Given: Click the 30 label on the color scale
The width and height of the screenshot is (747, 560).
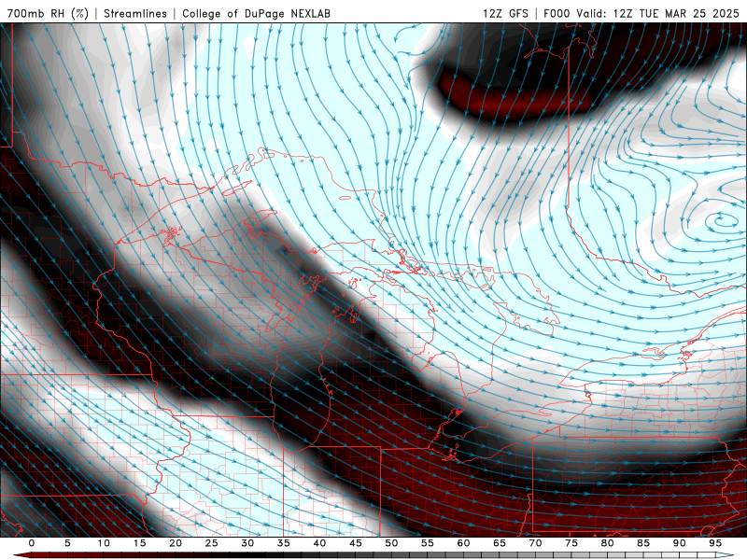Looking at the screenshot, I should 247,543.
